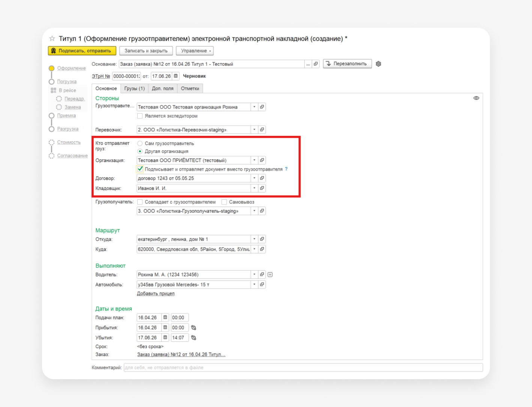This screenshot has width=532, height=407.
Task: Switch to the Основное tab
Action: (106, 89)
